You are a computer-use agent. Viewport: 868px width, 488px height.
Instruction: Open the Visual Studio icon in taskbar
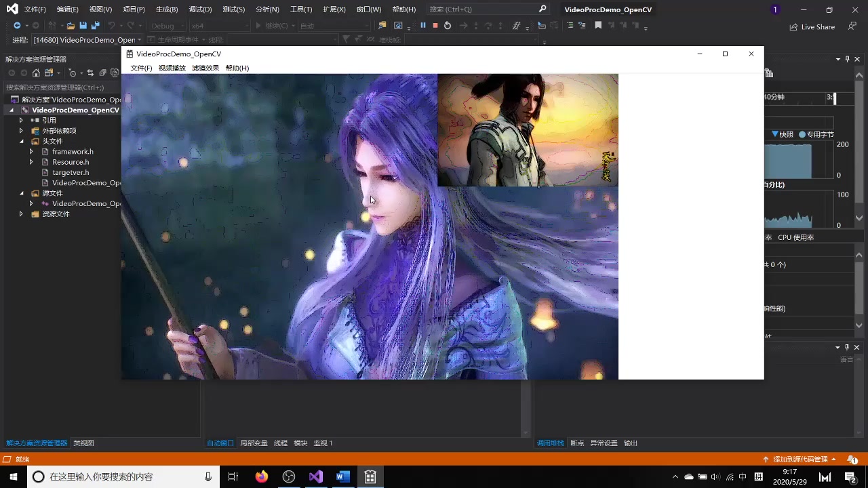pos(316,476)
